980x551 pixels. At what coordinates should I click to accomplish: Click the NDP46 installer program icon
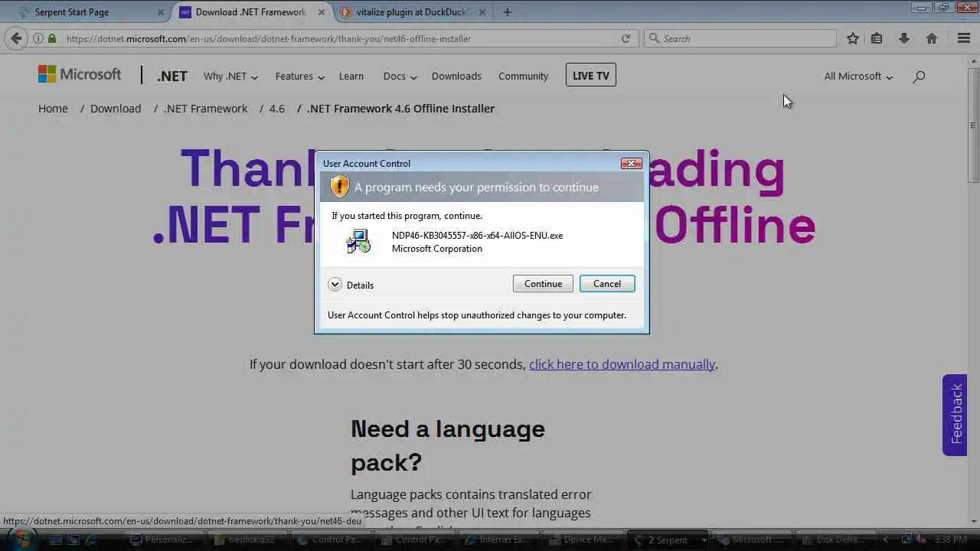click(358, 242)
